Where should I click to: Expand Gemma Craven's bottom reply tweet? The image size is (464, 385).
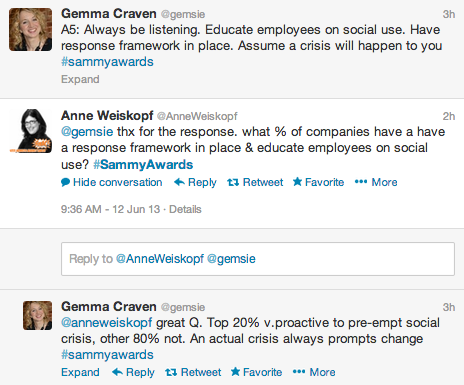pos(80,372)
